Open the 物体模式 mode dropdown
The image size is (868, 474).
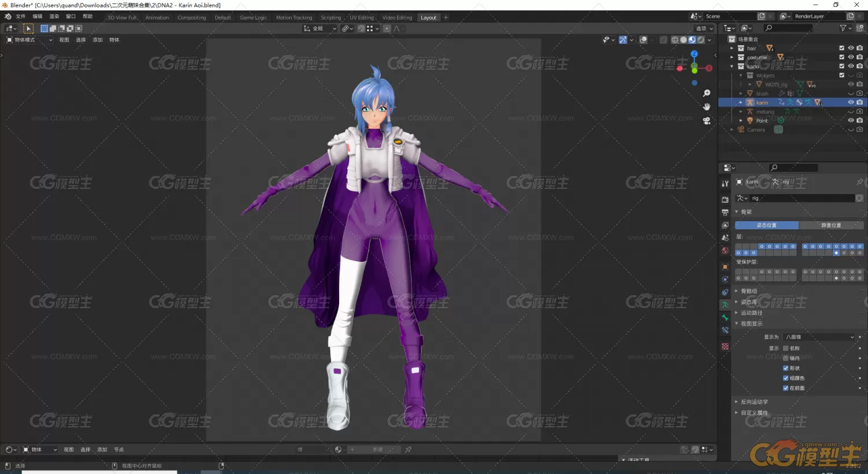pos(30,40)
